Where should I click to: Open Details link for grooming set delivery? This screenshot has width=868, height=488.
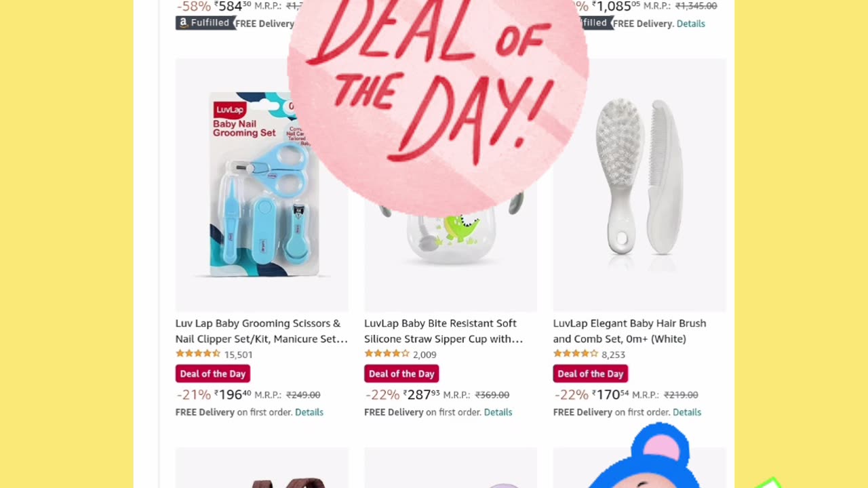pos(309,412)
